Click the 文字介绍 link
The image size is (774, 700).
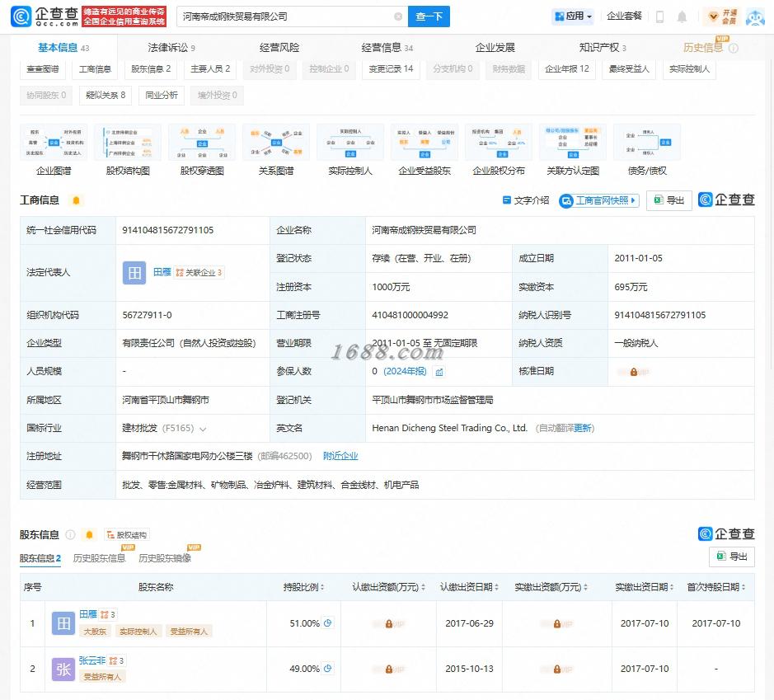tap(526, 200)
